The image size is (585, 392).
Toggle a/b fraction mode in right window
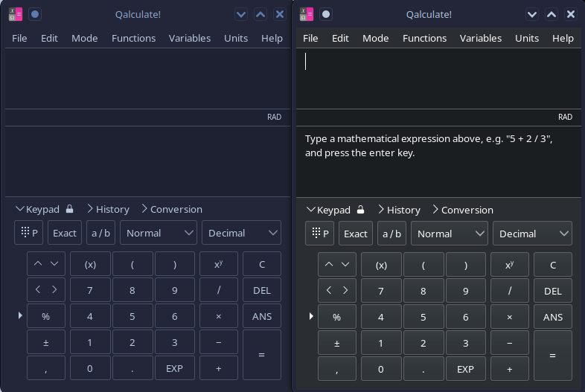pyautogui.click(x=391, y=234)
